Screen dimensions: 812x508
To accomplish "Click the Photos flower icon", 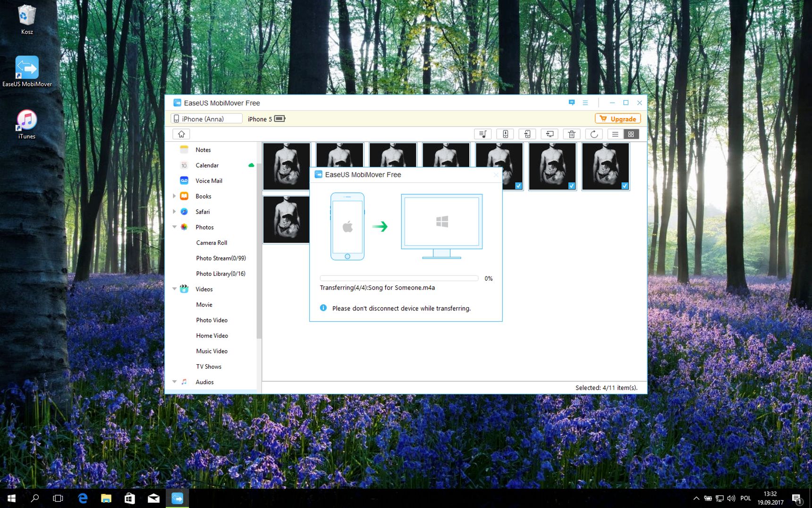I will tap(184, 227).
